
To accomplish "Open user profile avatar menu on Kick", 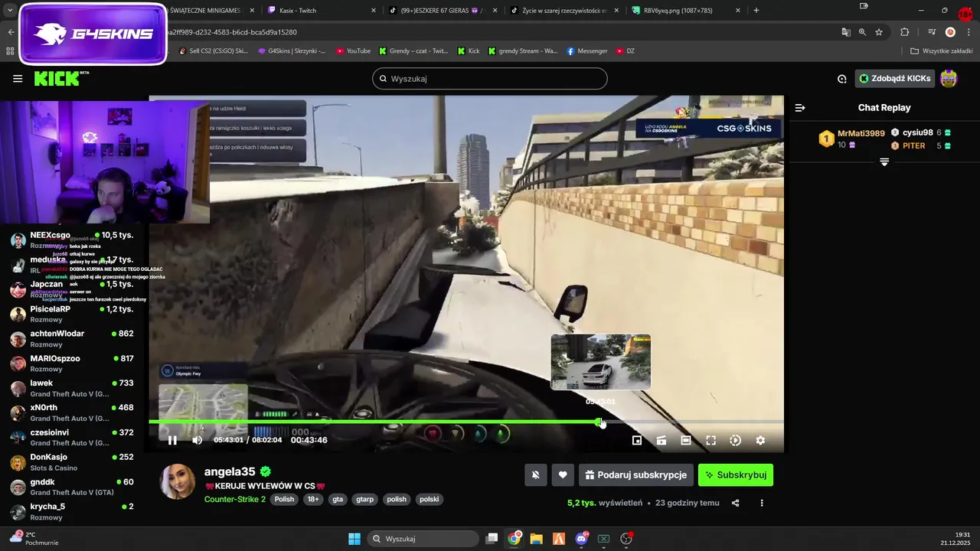I will coord(949,78).
